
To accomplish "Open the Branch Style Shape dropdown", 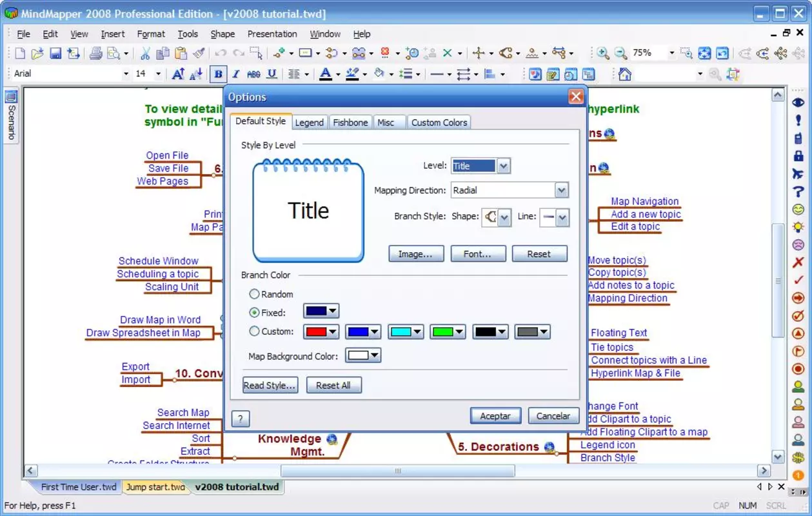I will [504, 217].
